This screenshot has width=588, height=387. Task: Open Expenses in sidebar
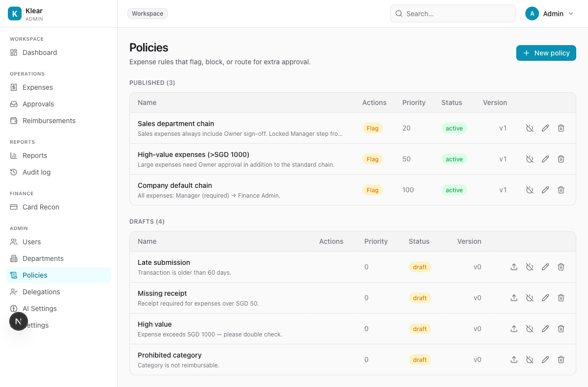pyautogui.click(x=59, y=87)
